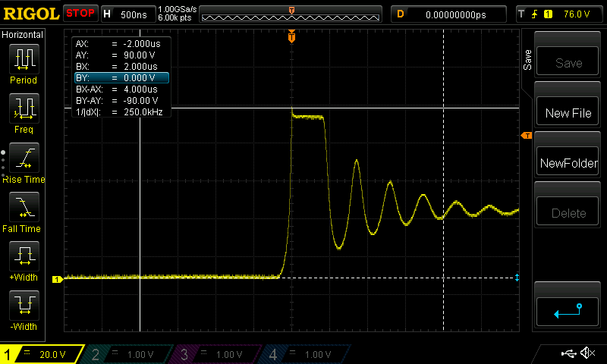
Task: Click the trigger source channel 1 badge
Action: [548, 14]
